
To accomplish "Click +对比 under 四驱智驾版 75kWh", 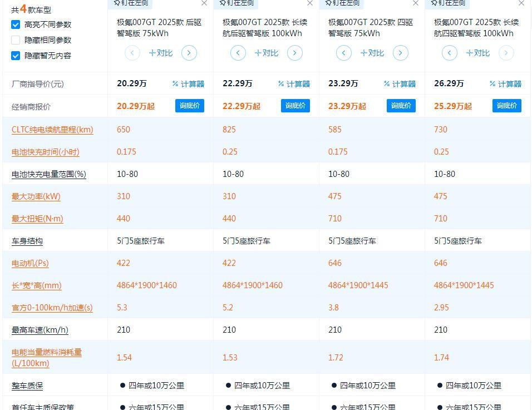I will (372, 53).
